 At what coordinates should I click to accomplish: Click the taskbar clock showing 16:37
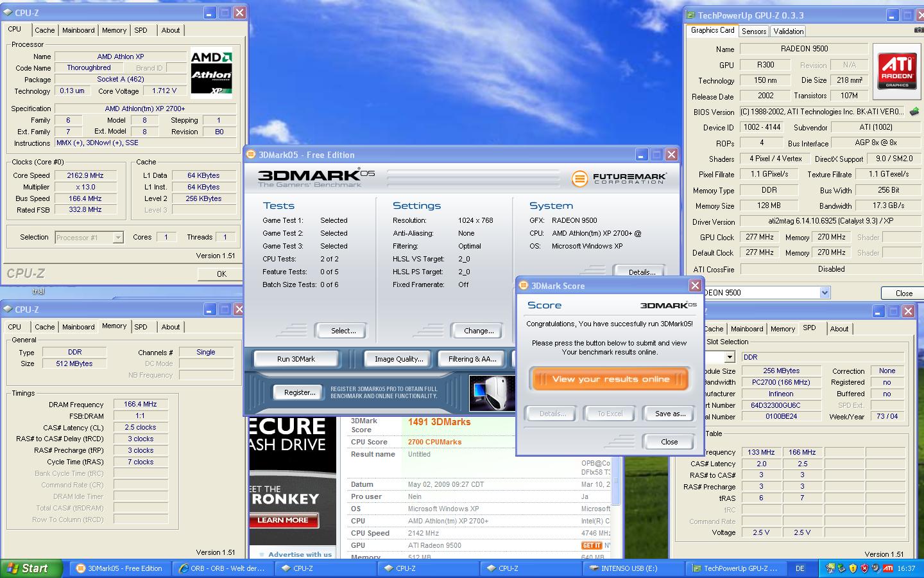pos(906,568)
